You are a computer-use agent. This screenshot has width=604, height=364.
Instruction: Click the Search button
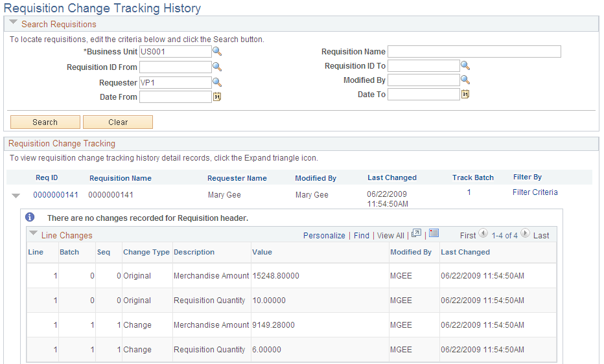[45, 122]
